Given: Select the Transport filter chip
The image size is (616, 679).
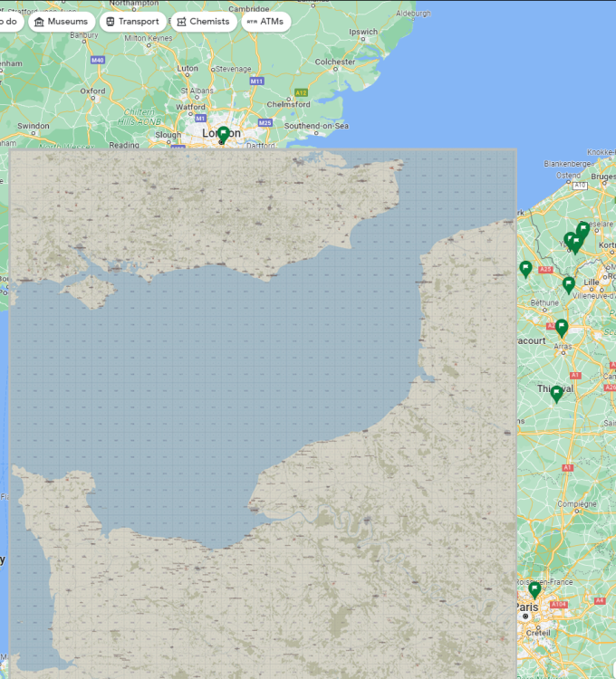Looking at the screenshot, I should point(133,22).
